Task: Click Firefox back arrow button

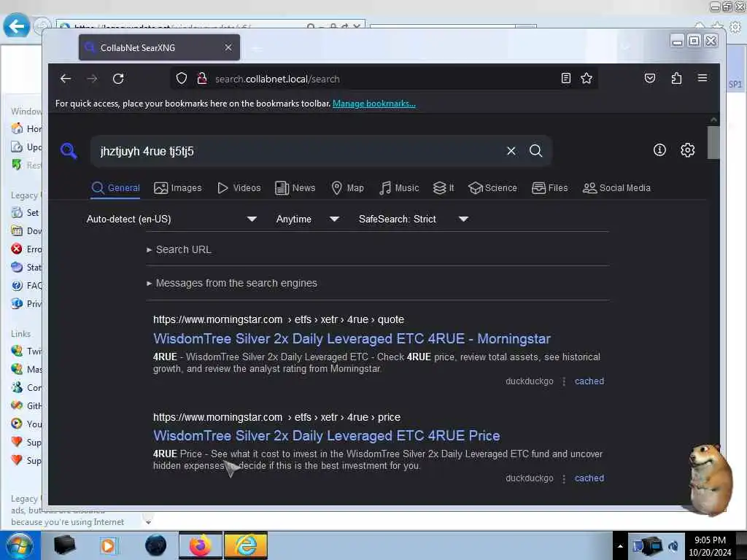Action: [x=66, y=79]
